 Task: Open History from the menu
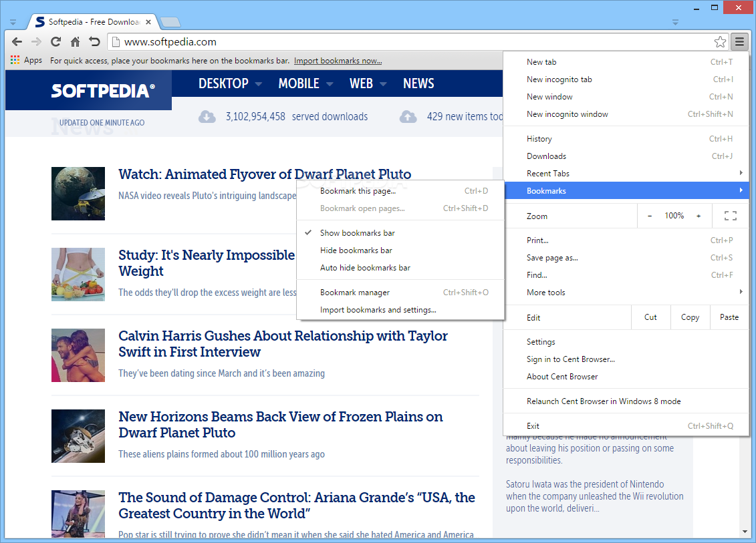[626, 139]
